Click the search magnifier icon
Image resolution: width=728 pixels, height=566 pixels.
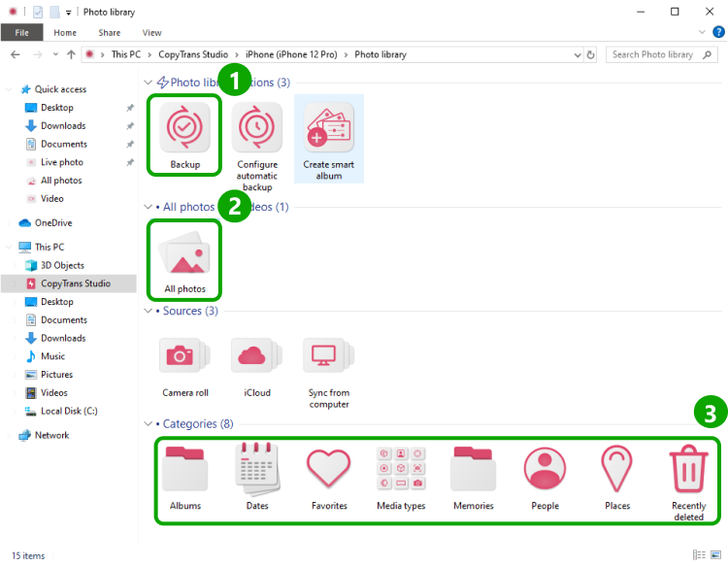tap(707, 54)
